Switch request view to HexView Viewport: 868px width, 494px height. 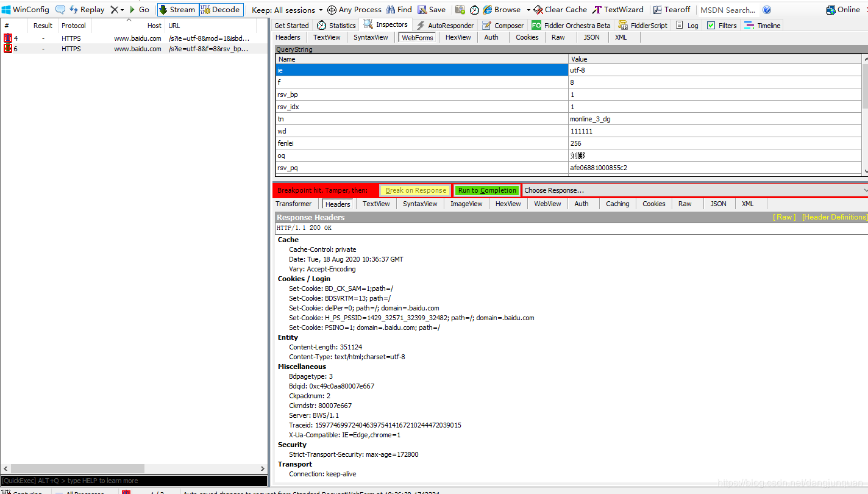click(x=458, y=37)
